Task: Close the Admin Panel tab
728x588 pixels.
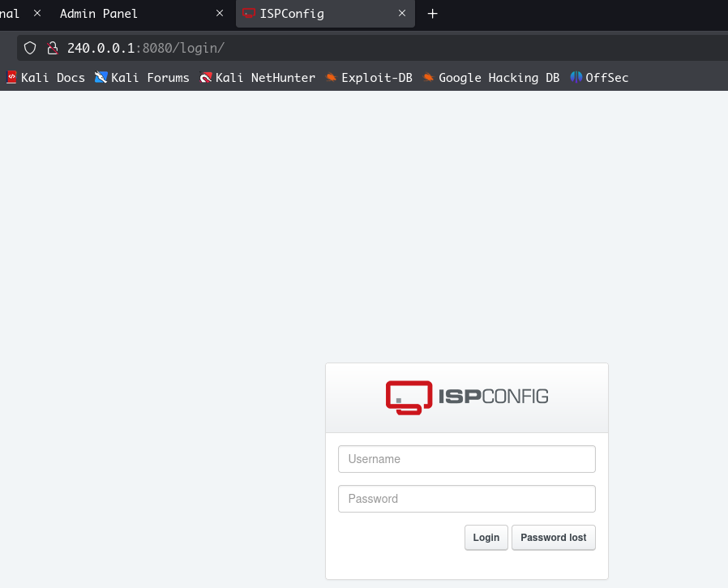Action: (x=220, y=14)
